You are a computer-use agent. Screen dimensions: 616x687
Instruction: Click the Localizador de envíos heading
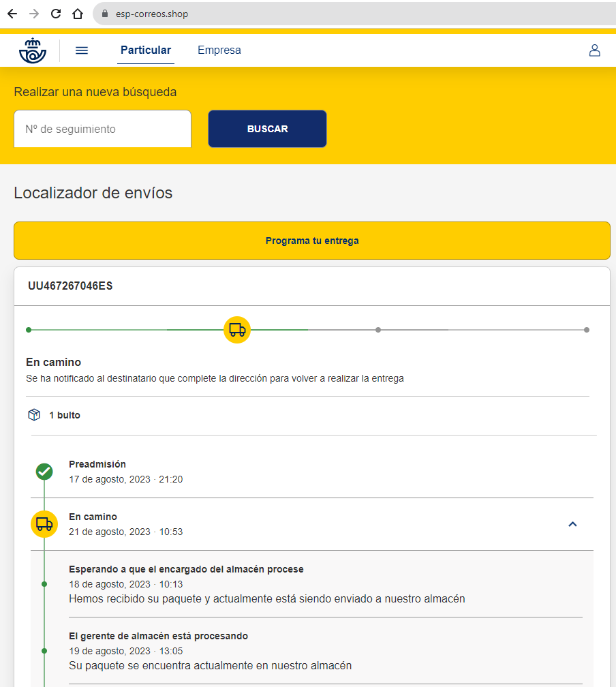coord(93,193)
